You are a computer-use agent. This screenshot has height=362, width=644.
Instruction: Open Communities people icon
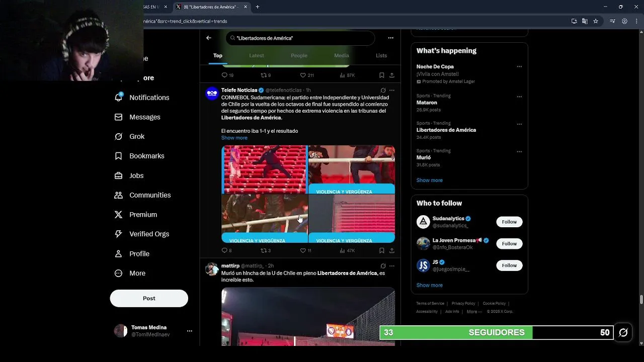click(x=119, y=195)
